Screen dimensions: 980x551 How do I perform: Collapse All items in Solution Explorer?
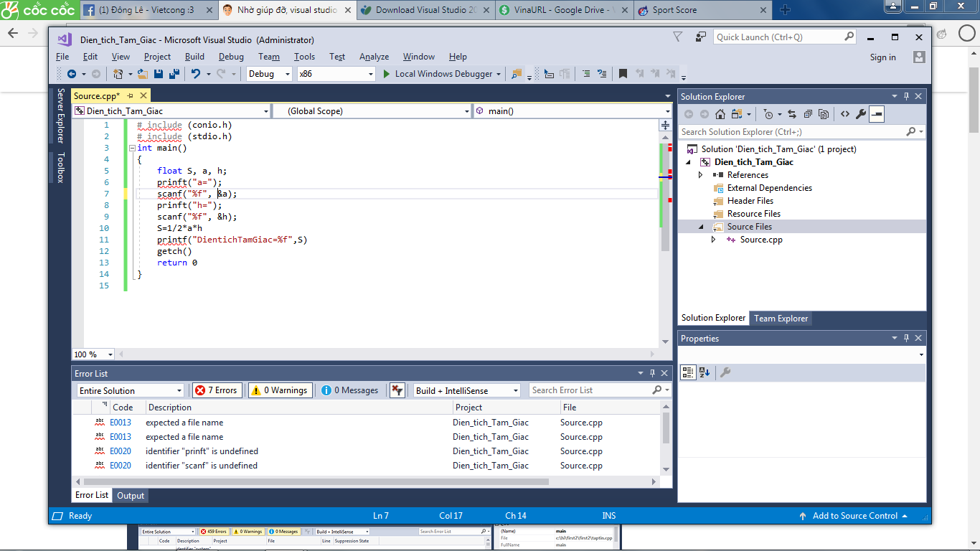(x=808, y=114)
